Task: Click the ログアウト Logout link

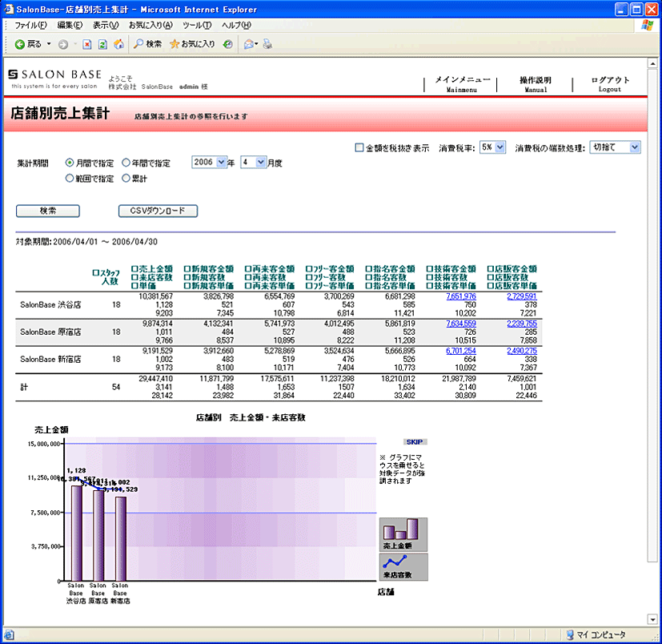Action: pyautogui.click(x=610, y=83)
